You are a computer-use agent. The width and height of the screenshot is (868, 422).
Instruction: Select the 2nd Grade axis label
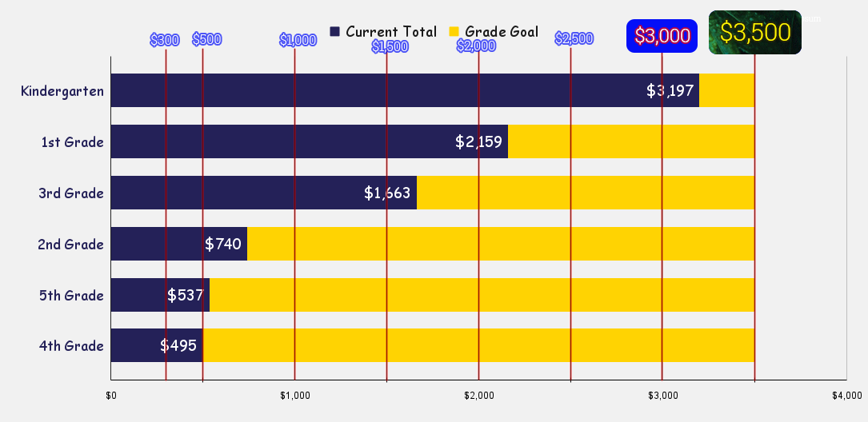pos(70,245)
